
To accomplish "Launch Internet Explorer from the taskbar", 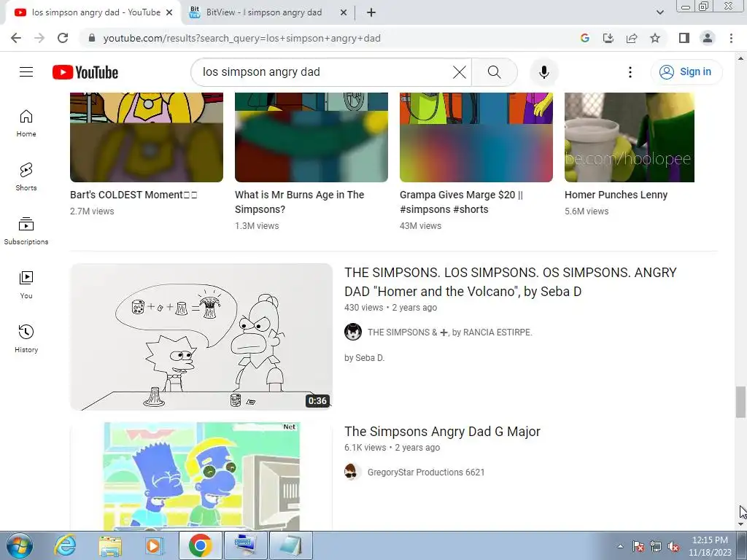I will coord(65,545).
